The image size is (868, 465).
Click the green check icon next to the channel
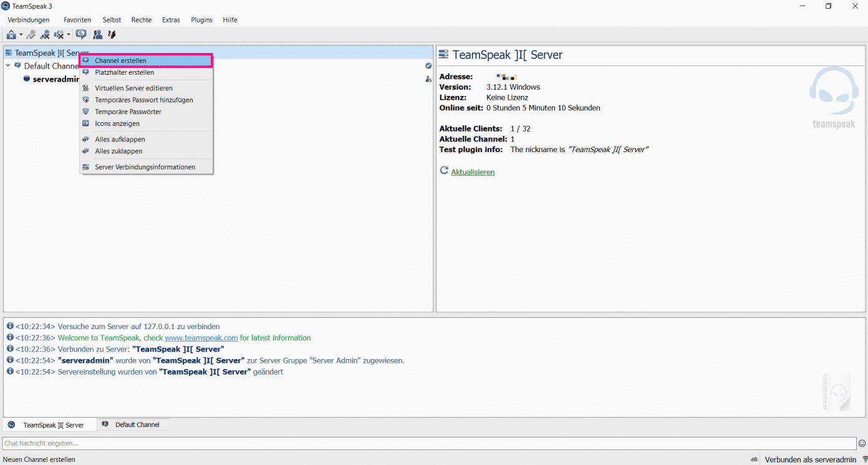click(428, 65)
